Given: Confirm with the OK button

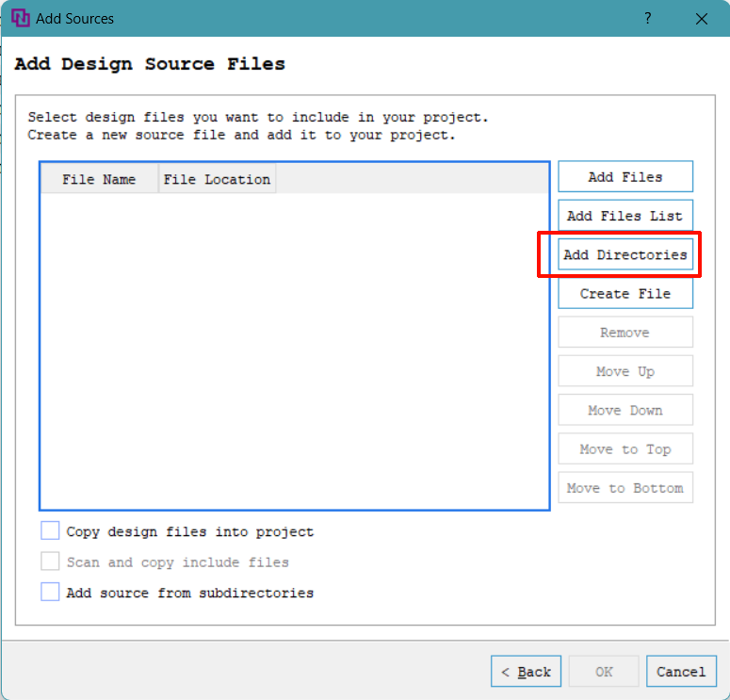Looking at the screenshot, I should [604, 672].
